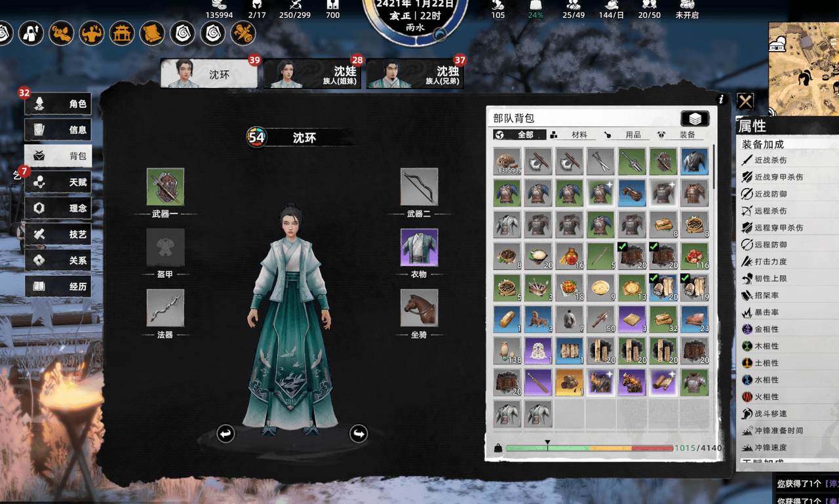Filter backpack by 材料
This screenshot has height=504, width=839.
point(572,135)
